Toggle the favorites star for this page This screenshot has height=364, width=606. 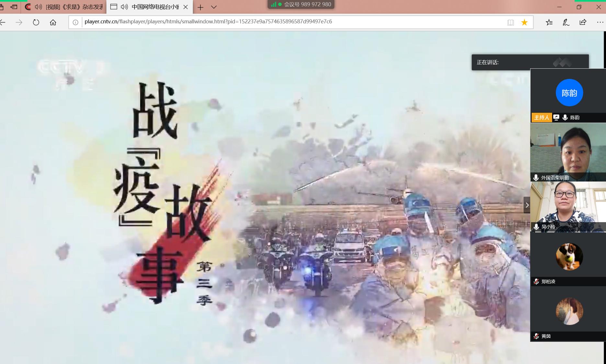(524, 22)
